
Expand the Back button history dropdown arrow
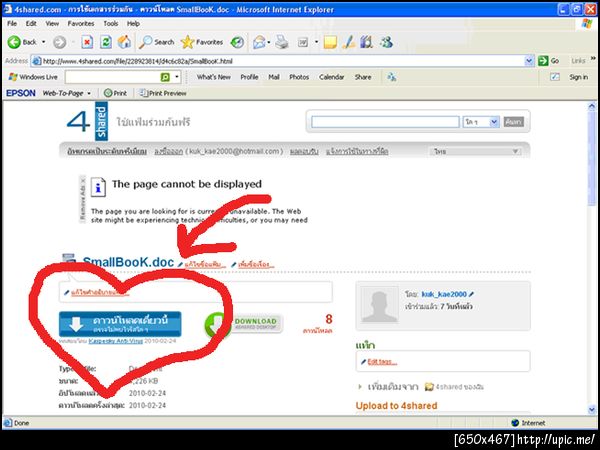pyautogui.click(x=44, y=42)
